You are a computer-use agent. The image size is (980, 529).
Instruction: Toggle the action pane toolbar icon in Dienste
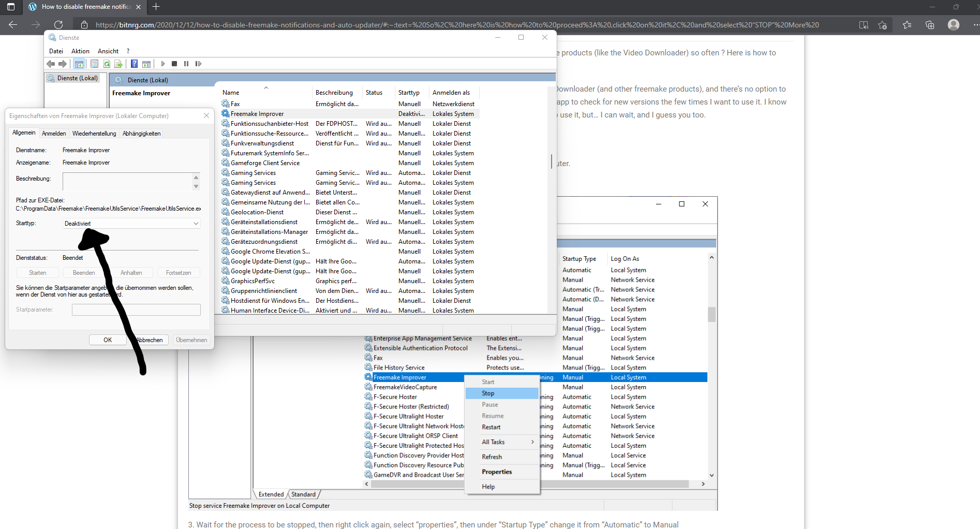click(x=146, y=64)
